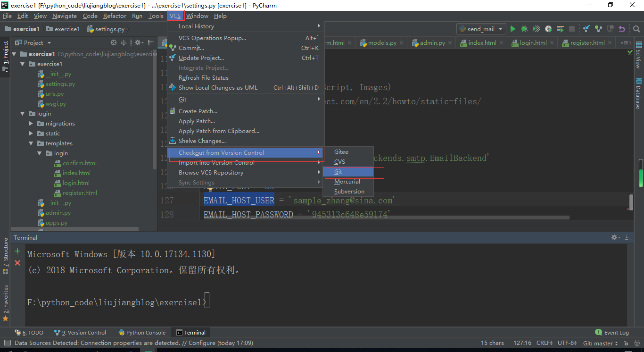
Task: Change the UTF-8 file encoding
Action: [567, 343]
